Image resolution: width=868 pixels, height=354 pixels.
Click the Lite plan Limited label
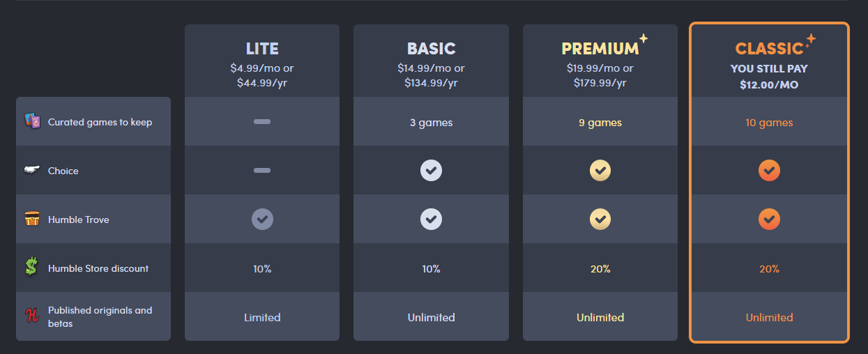coord(262,318)
